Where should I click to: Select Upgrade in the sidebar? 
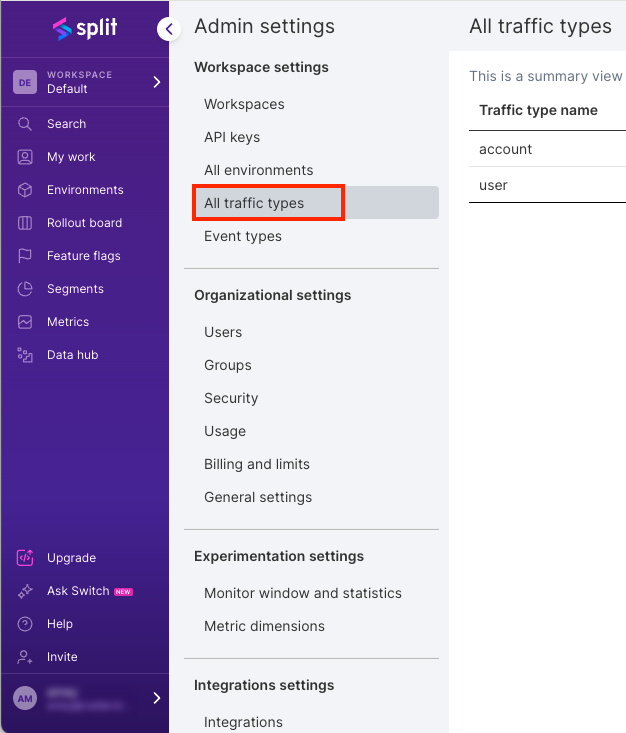pos(72,558)
